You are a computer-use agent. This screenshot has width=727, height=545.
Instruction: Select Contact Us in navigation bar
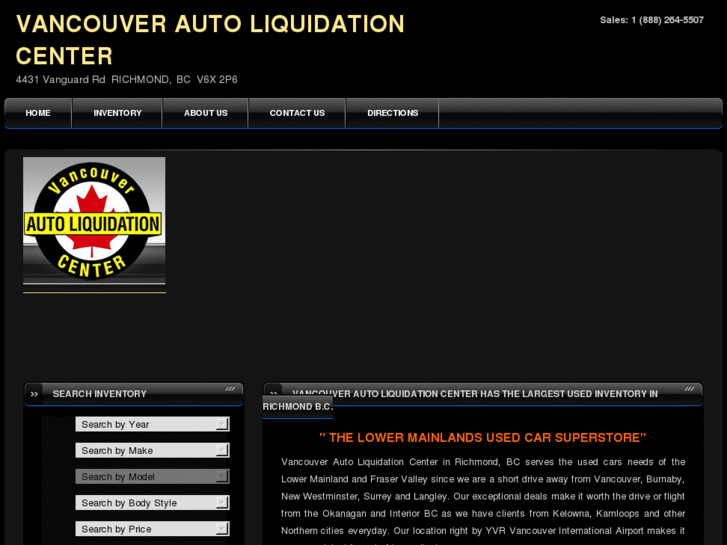coord(297,113)
